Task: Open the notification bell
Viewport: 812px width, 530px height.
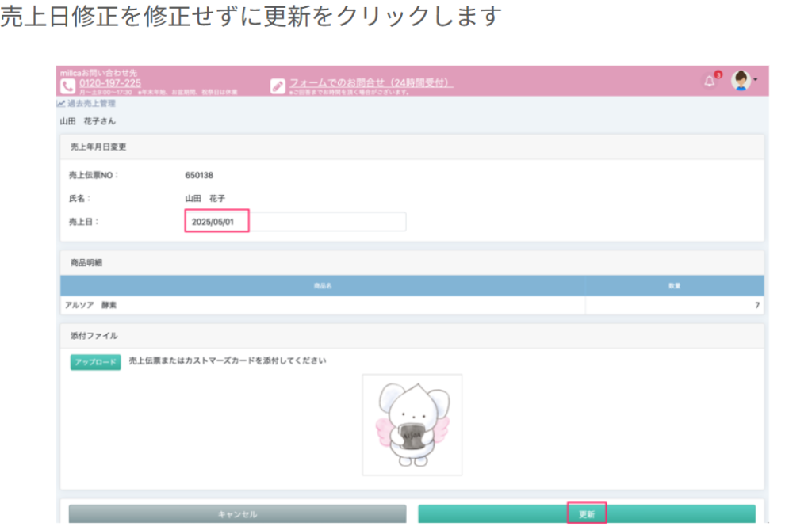Action: pos(709,82)
